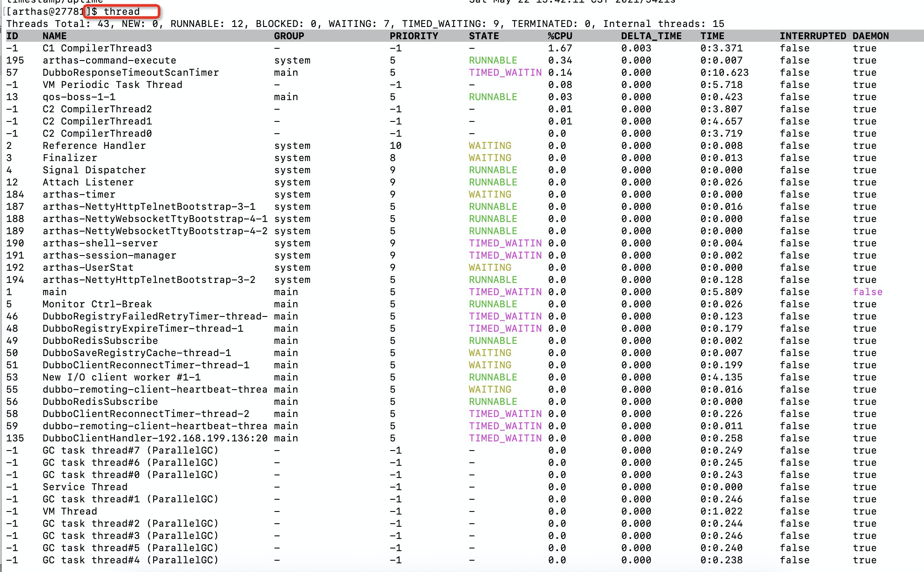
Task: Select the 'C2 CompilerThread2' row name
Action: point(97,109)
